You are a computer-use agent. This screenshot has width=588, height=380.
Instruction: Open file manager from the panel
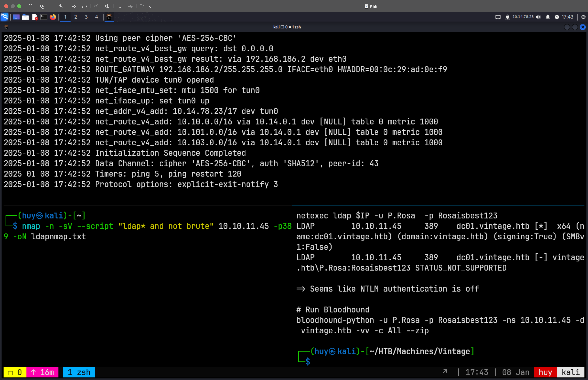coord(25,17)
